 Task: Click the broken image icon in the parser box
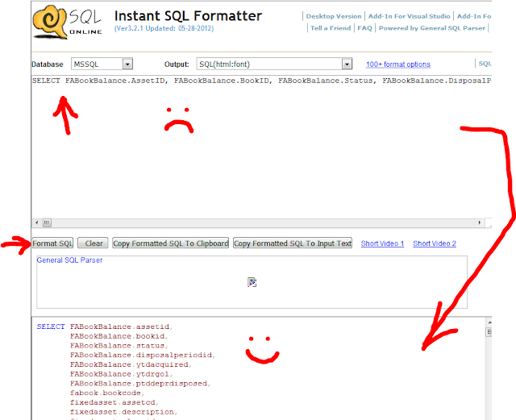[x=252, y=282]
